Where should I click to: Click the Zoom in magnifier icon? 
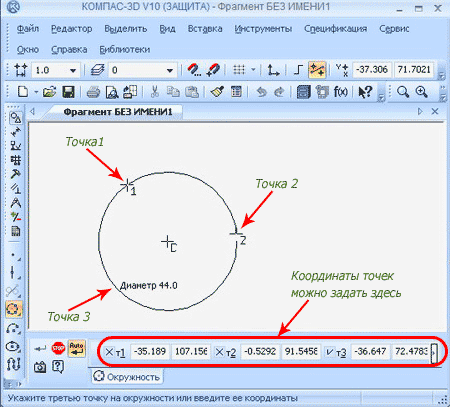[422, 92]
